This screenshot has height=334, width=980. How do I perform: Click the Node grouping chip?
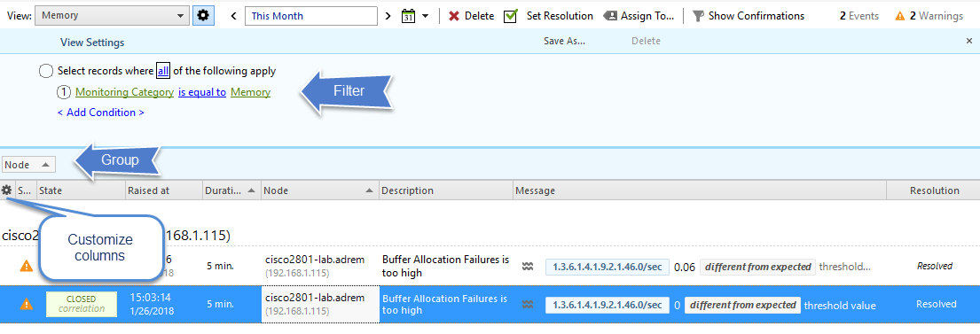click(x=28, y=165)
